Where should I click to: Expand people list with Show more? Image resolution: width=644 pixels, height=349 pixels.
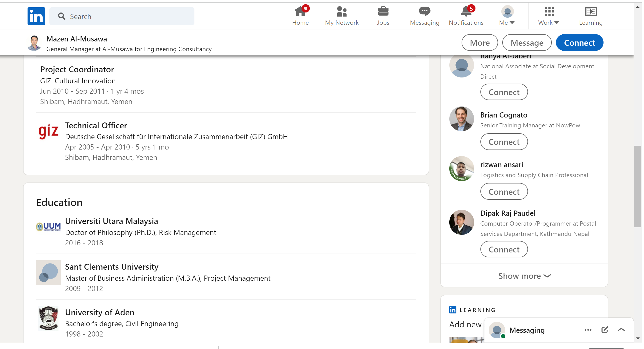[x=524, y=276]
